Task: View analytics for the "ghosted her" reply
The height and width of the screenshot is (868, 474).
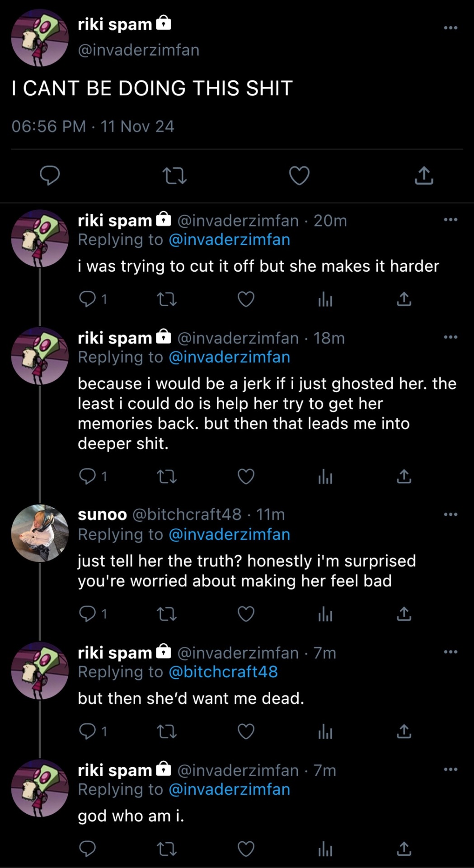Action: tap(325, 476)
